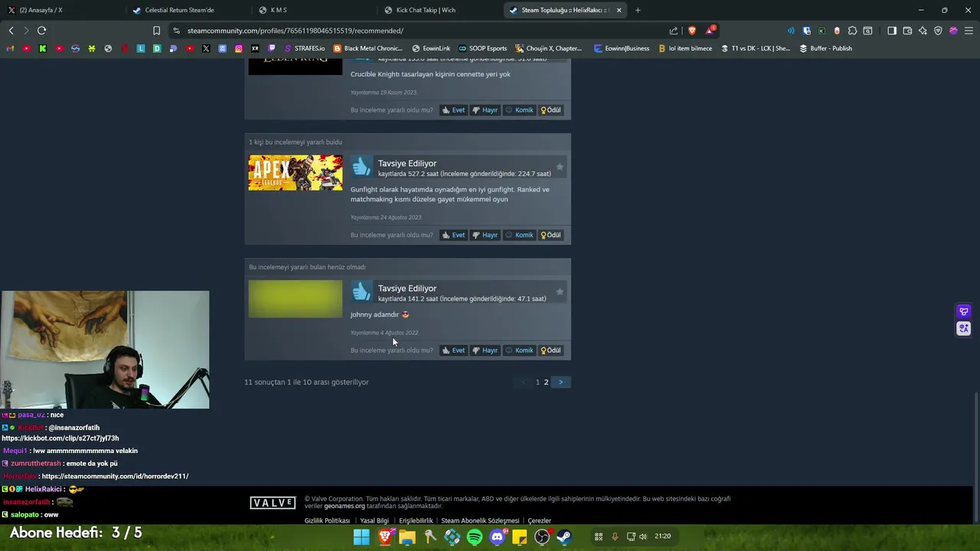Open Steam from the taskbar
This screenshot has height=551, width=980.
564,536
